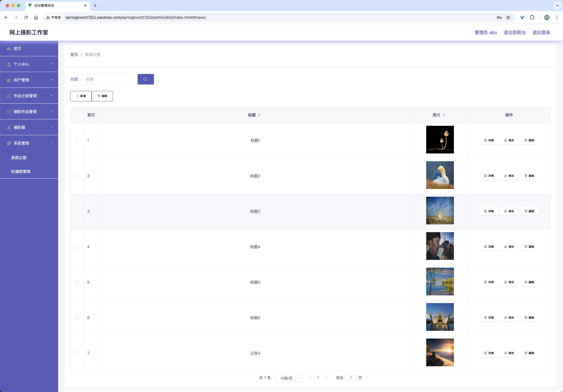
Task: Reload the page with refresh icon
Action: pyautogui.click(x=26, y=17)
